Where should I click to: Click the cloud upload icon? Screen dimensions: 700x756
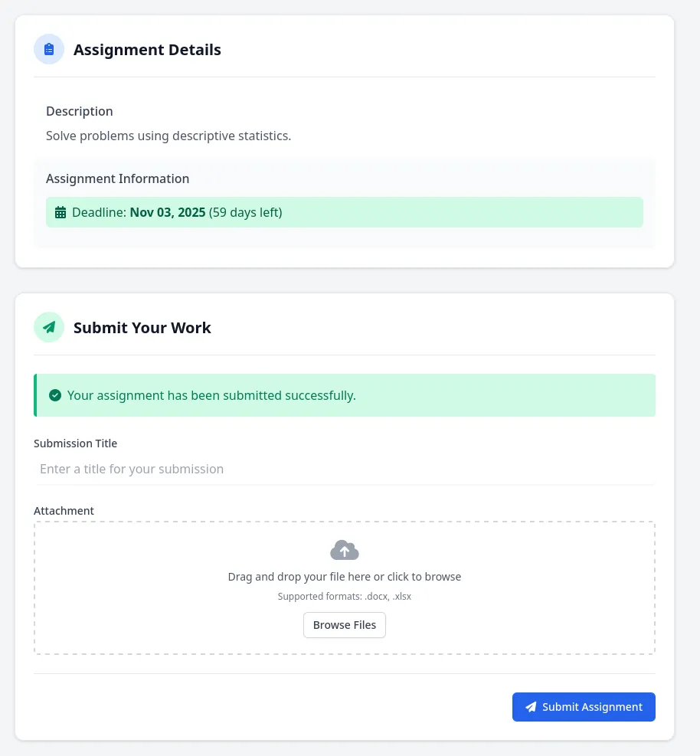(x=345, y=550)
